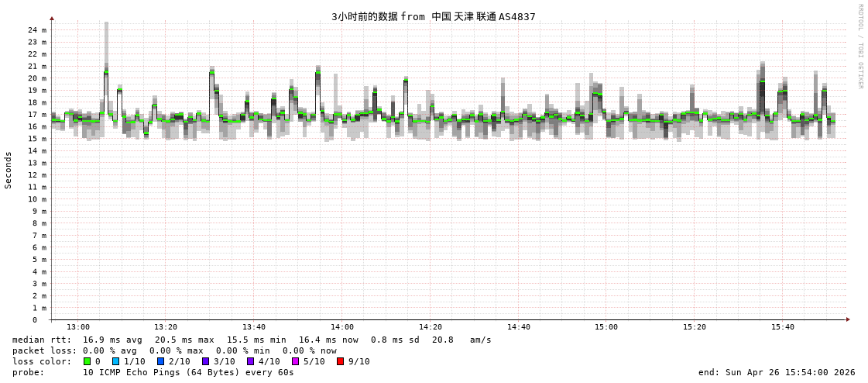Click the magenta 5/10 loss swatch
This screenshot has width=868, height=383.
pos(295,361)
